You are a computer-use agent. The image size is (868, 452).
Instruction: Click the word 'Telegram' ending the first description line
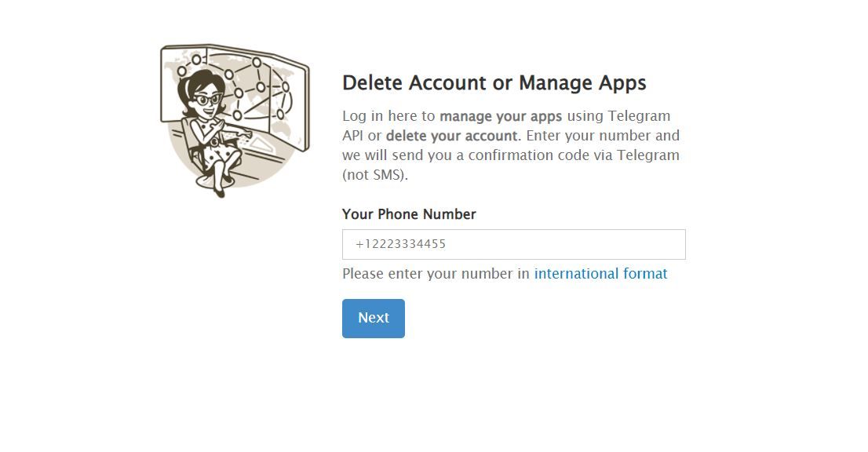(639, 116)
